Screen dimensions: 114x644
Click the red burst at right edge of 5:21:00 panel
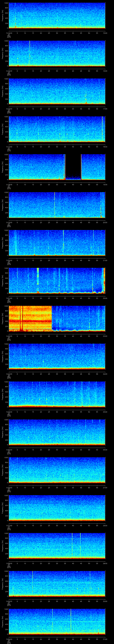[x=104, y=280]
